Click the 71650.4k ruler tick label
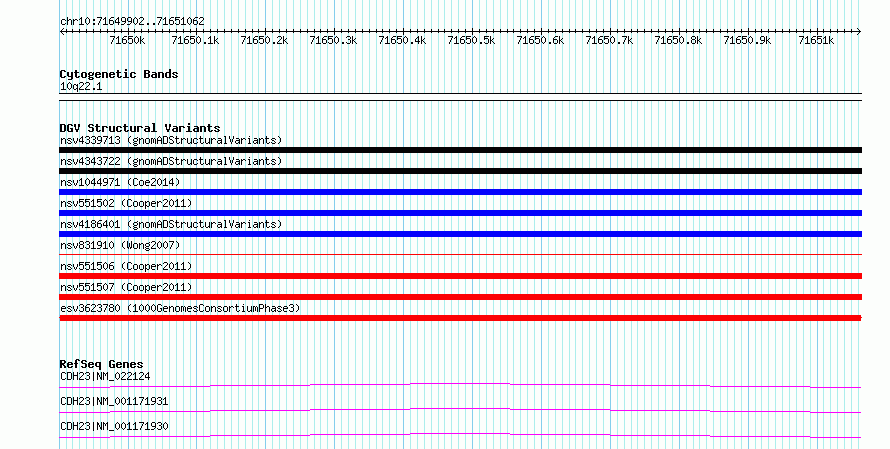Image resolution: width=890 pixels, height=449 pixels. pyautogui.click(x=402, y=40)
